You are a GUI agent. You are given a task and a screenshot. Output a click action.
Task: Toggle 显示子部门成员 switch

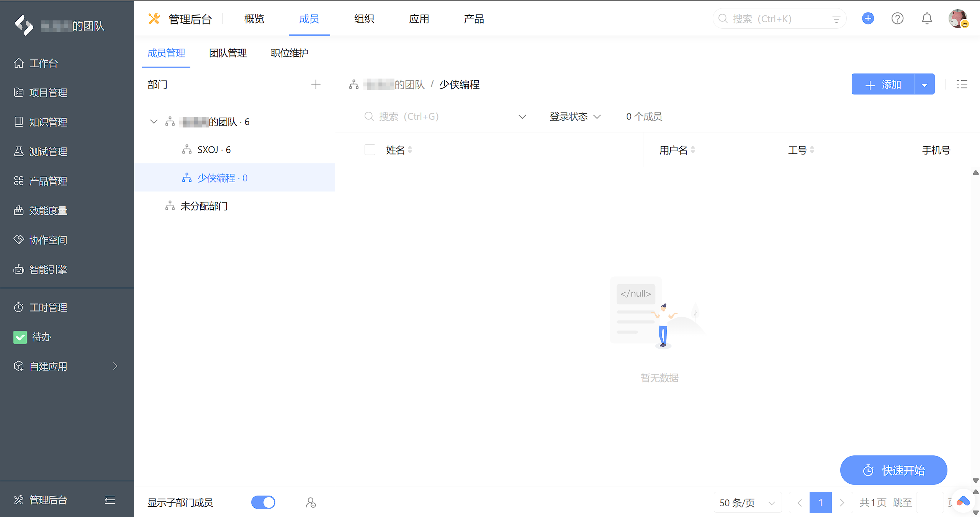click(x=263, y=502)
